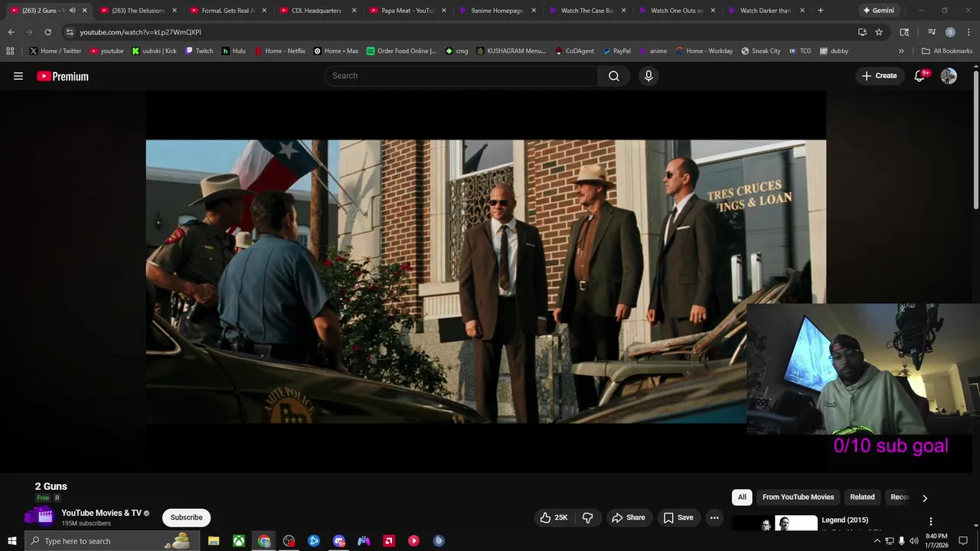
Task: Open options menu for Legend (2015)
Action: point(931,521)
